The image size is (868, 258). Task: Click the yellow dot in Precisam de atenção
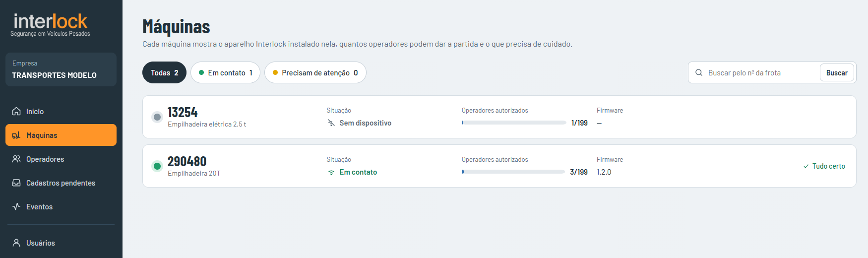tap(275, 72)
